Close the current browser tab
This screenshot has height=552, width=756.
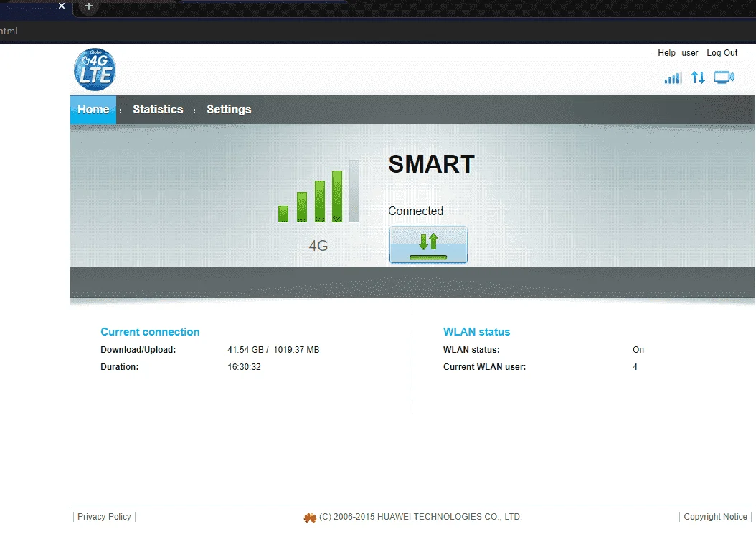(62, 6)
